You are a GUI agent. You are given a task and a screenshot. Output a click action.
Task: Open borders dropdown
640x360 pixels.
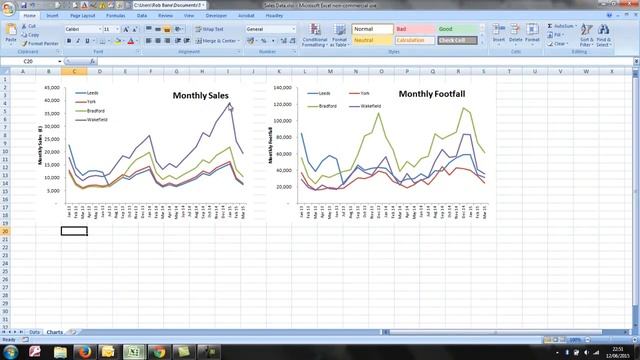109,41
